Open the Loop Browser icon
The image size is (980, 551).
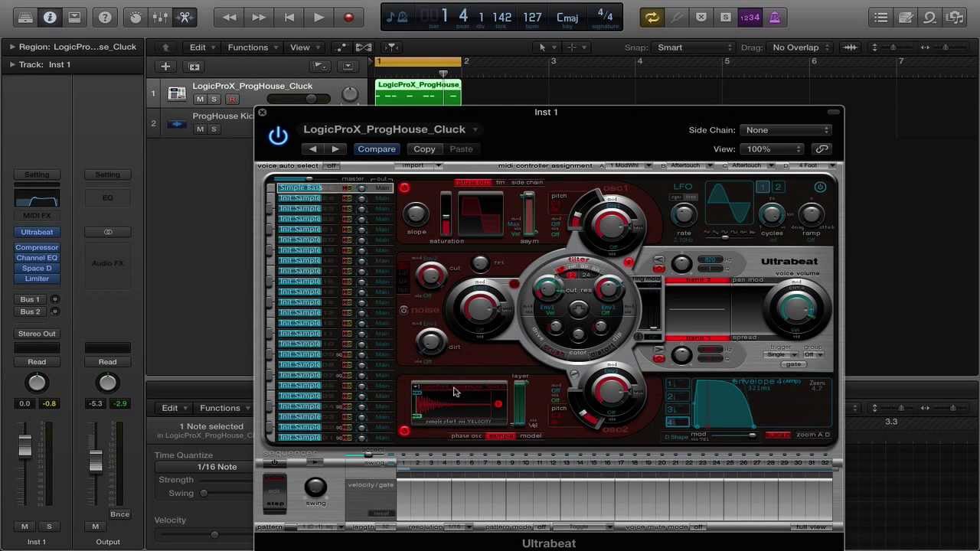930,17
